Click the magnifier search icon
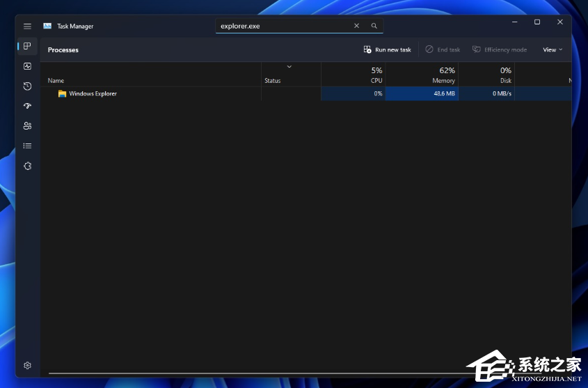 click(x=374, y=26)
